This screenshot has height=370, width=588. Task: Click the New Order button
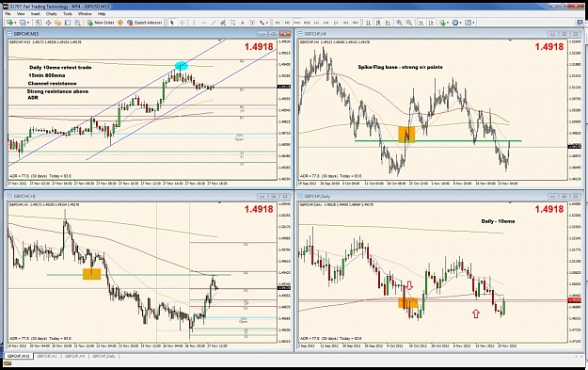coord(101,23)
